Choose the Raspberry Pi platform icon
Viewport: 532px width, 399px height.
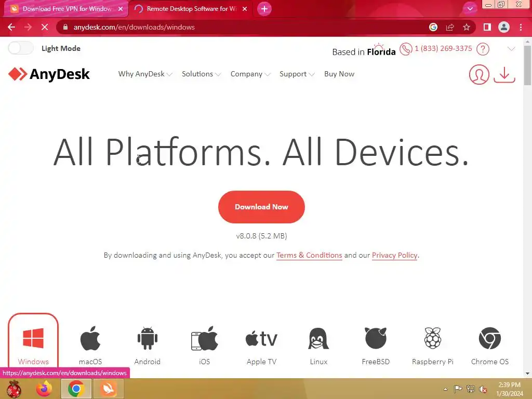pos(433,338)
